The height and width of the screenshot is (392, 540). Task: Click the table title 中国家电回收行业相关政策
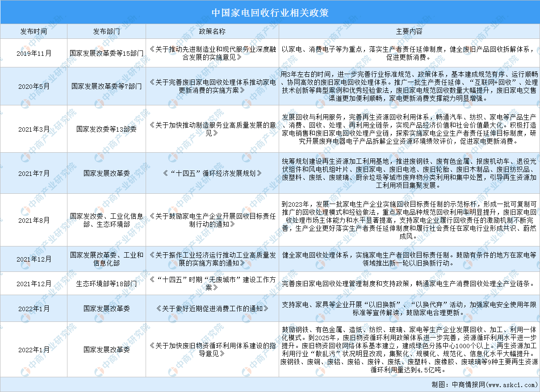(270, 12)
